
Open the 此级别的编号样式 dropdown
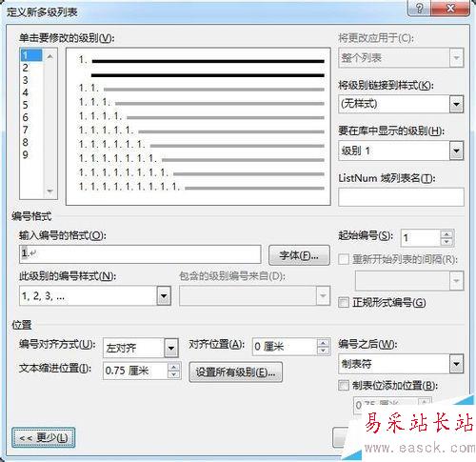[x=164, y=296]
